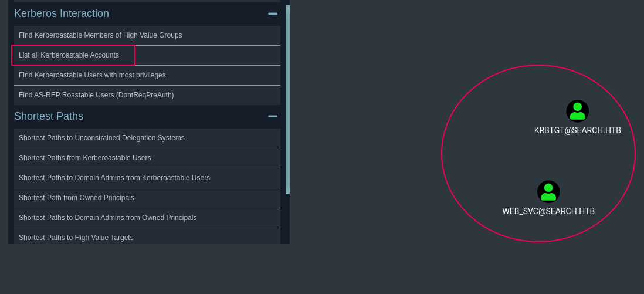Collapse the Shortest Paths section via minus icon
The width and height of the screenshot is (644, 294).
pyautogui.click(x=273, y=116)
